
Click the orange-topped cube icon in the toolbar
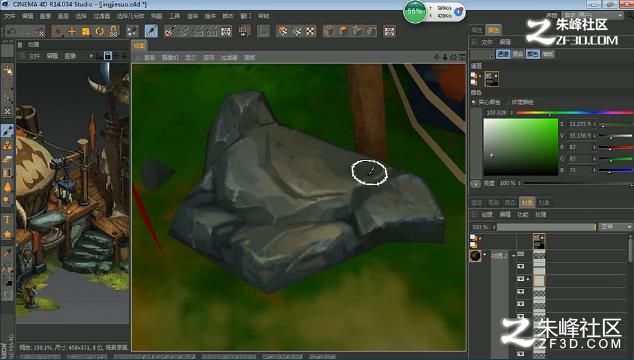[343, 31]
